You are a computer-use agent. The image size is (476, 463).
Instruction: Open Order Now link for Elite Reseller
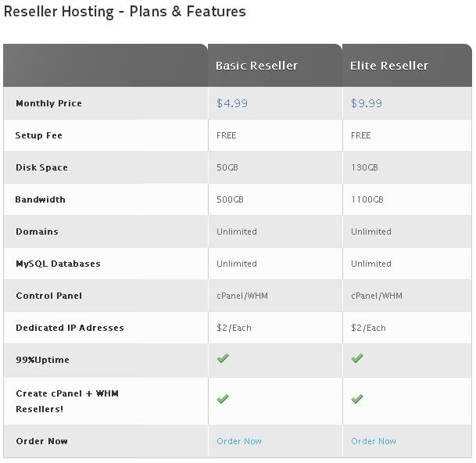click(x=374, y=441)
